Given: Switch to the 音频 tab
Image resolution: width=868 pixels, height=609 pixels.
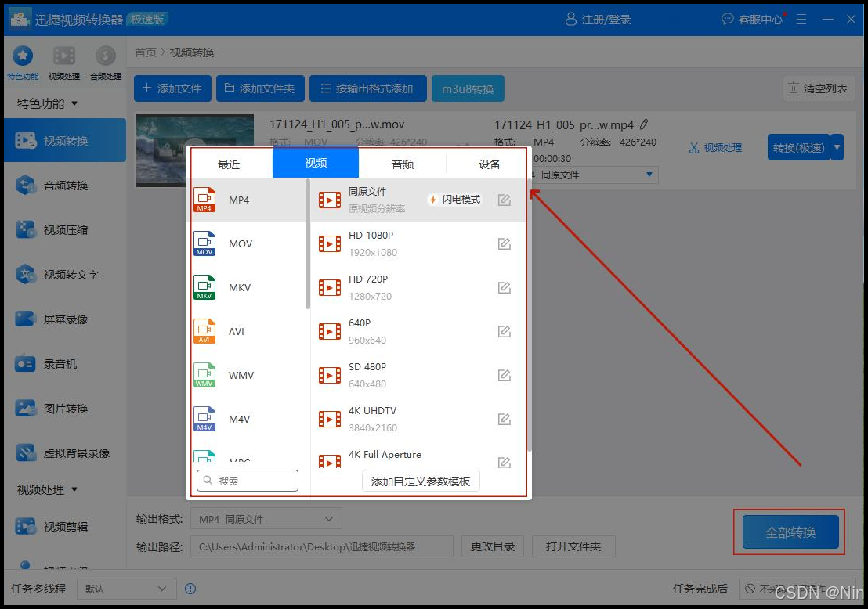Looking at the screenshot, I should click(403, 164).
